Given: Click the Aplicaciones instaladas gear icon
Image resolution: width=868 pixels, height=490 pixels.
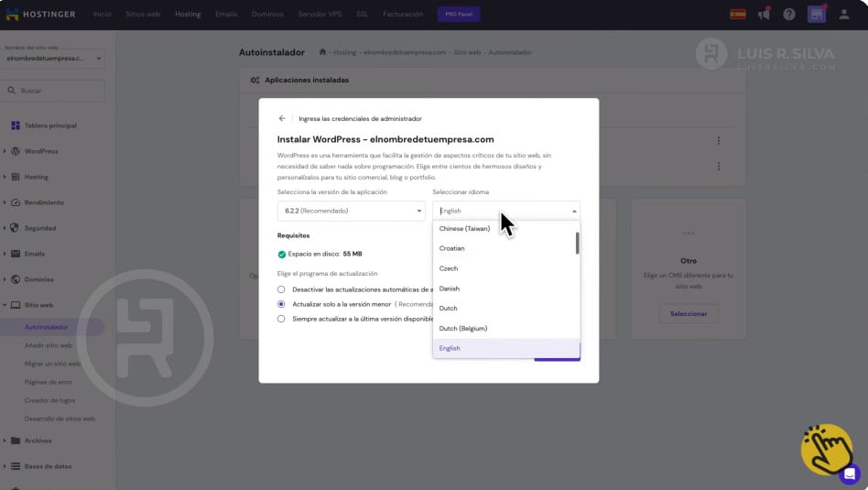Looking at the screenshot, I should 255,81.
